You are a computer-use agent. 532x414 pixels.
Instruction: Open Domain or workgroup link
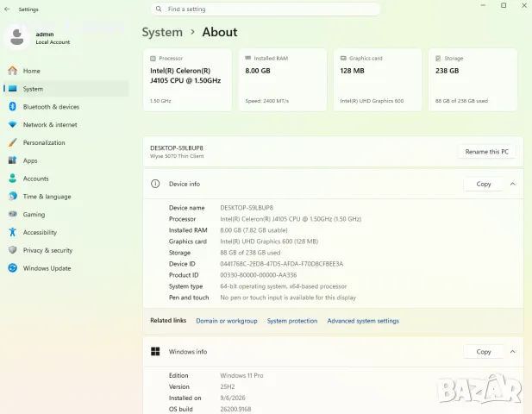227,321
